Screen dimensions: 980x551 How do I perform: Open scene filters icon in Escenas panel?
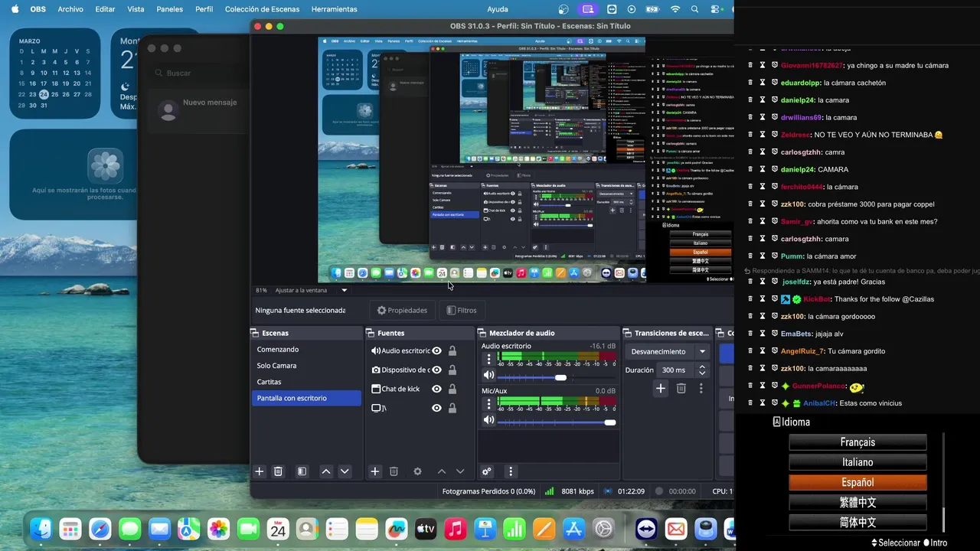[302, 471]
